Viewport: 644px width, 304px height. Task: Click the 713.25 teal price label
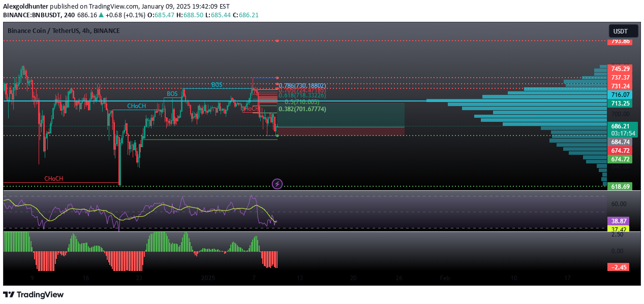[x=620, y=104]
